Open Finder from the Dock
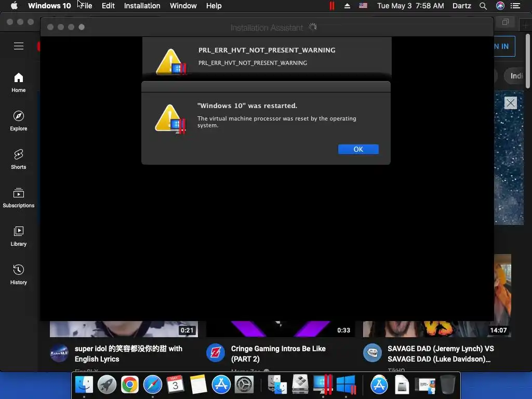Screen dimensions: 532x399 point(84,385)
